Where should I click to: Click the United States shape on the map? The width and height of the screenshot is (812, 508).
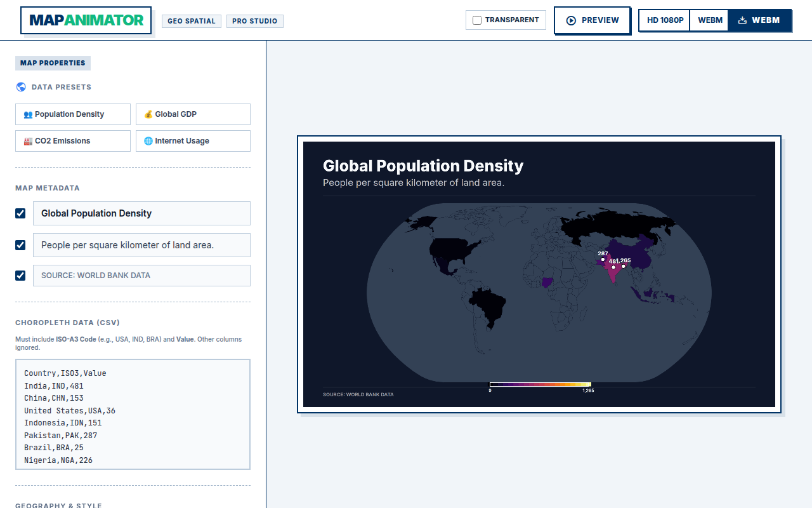pyautogui.click(x=454, y=249)
